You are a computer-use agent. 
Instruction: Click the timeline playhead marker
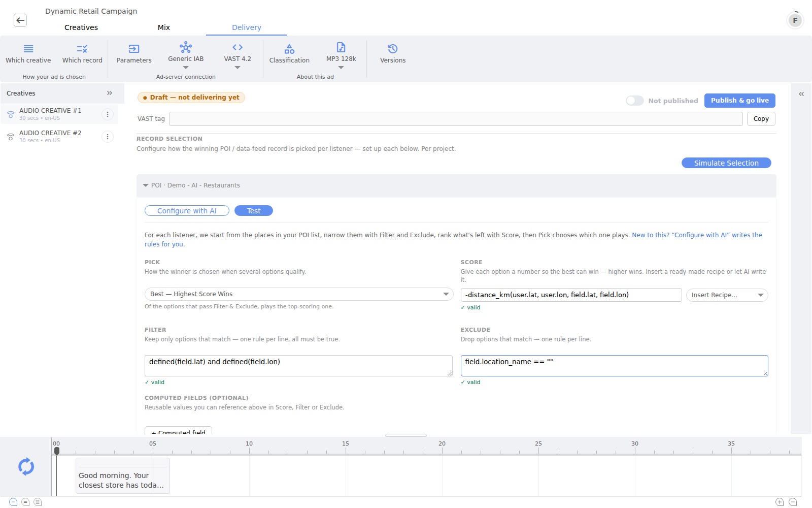57,451
